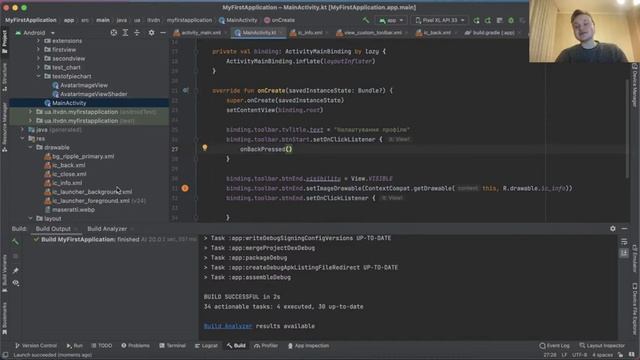Click the lightbulb quick-fix icon on line 27
The image size is (640, 360).
click(x=205, y=148)
